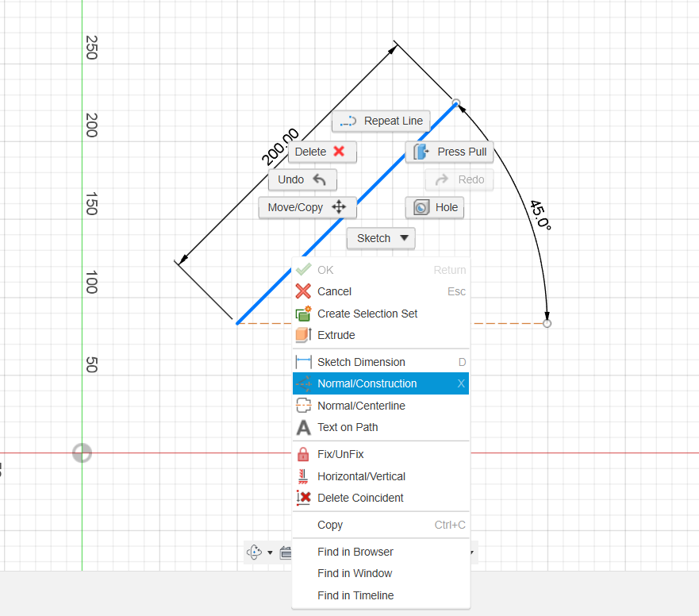
Task: Open the Sketch dropdown
Action: point(381,238)
